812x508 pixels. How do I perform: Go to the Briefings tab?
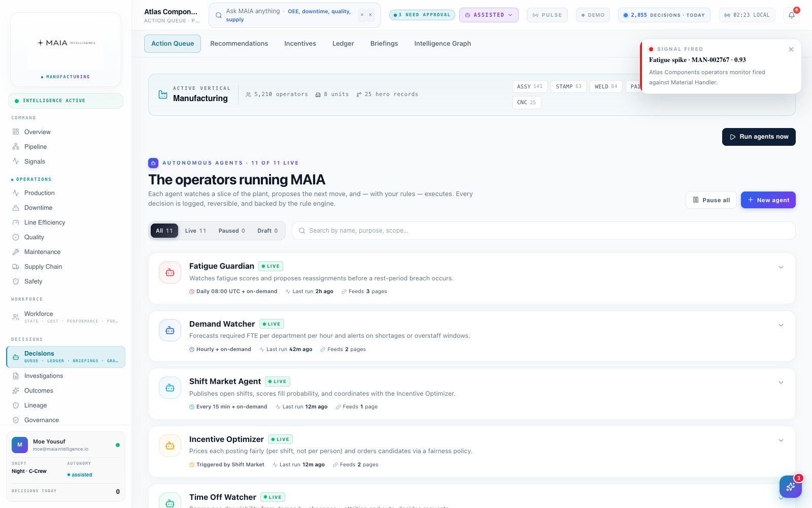click(384, 44)
